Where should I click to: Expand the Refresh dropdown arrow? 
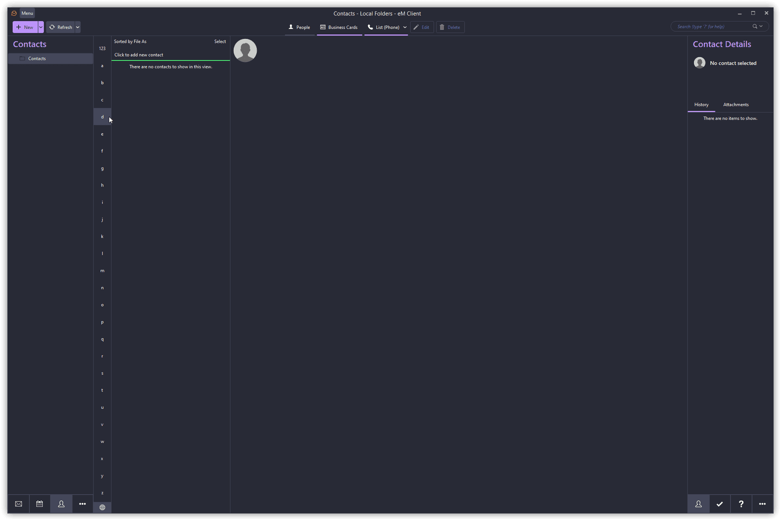pyautogui.click(x=78, y=27)
